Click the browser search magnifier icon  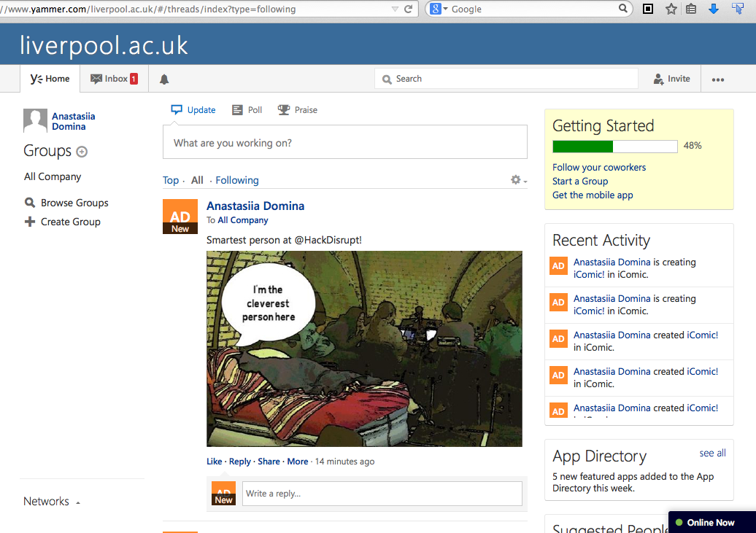623,8
